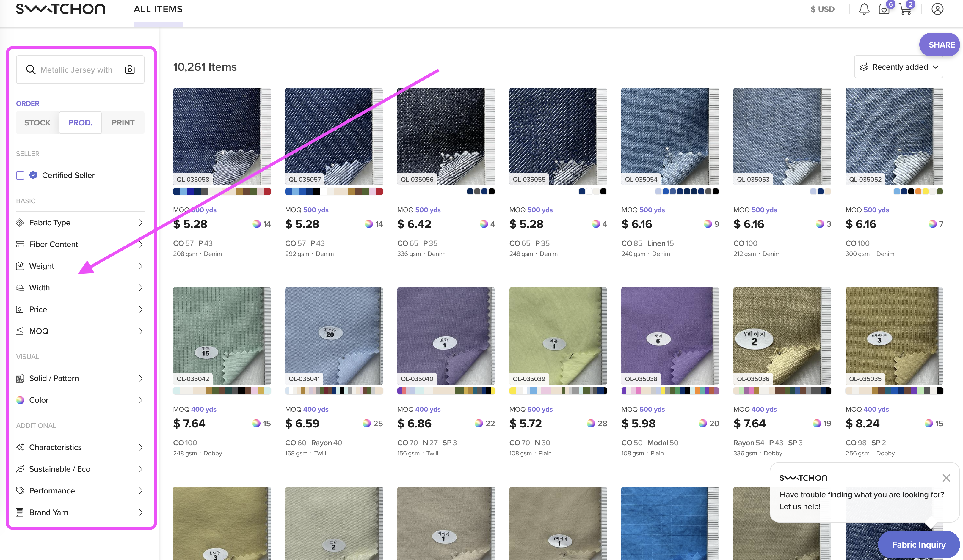Open the Solid / Pattern filter
This screenshot has height=560, width=963.
(80, 379)
